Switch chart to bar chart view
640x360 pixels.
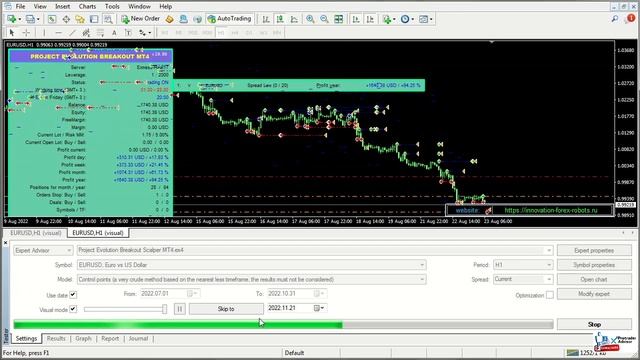tap(266, 19)
